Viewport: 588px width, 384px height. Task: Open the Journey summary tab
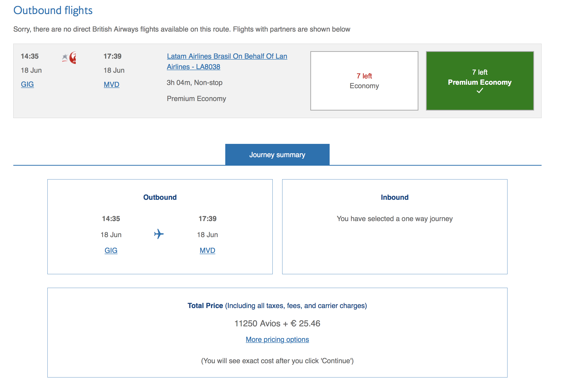point(277,155)
